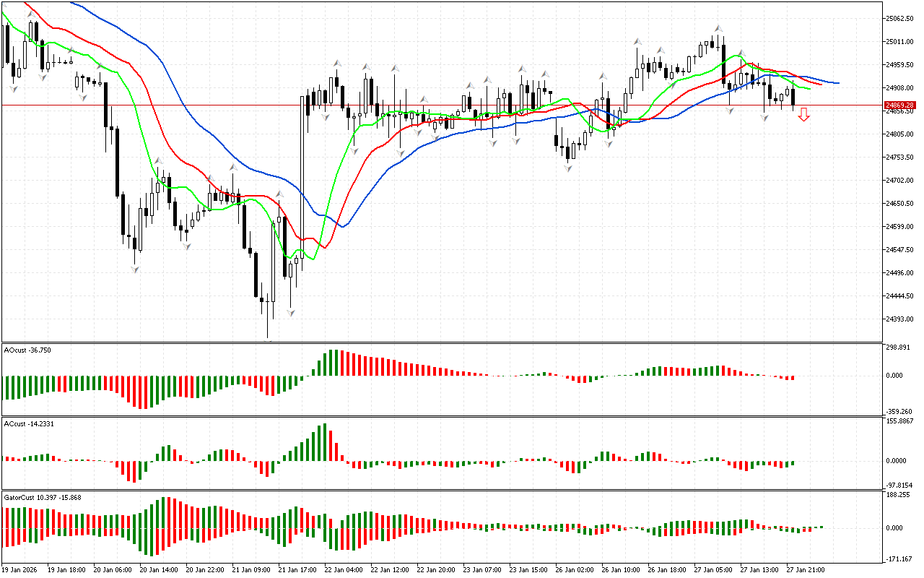Viewport: 924px width, 578px height.
Task: Click the 24393.00 price scale label
Action: point(899,319)
